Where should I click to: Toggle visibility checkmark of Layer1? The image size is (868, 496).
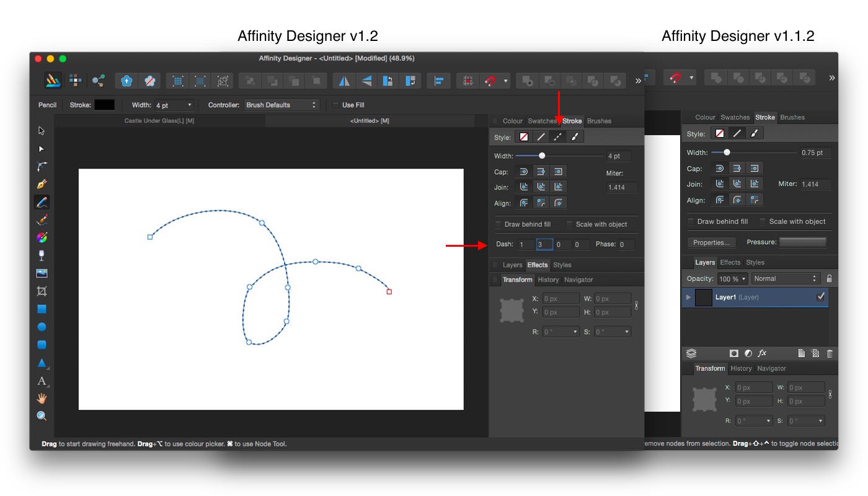[821, 297]
